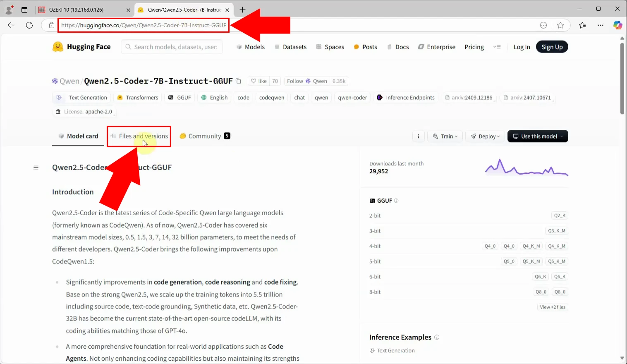Select GGUF tag
This screenshot has width=627, height=364.
tap(179, 98)
